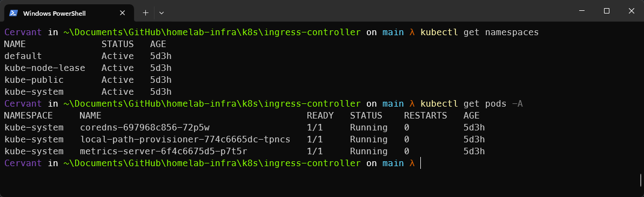Click the terminal scrollbar thumb
The image size is (644, 197).
tap(641, 180)
